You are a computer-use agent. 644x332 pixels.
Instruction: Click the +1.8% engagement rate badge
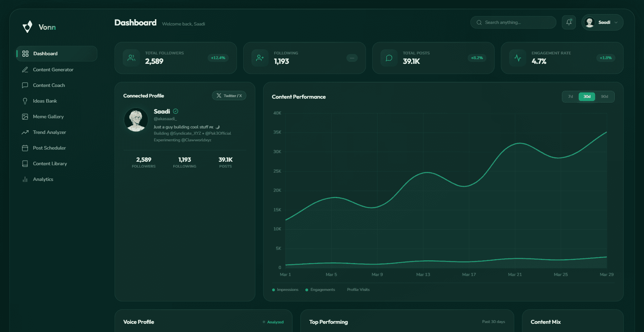(x=606, y=58)
